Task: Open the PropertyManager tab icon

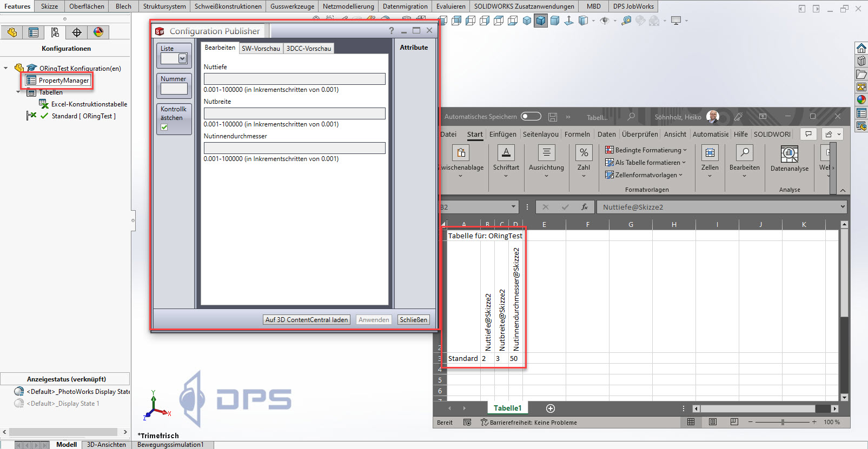Action: 34,32
